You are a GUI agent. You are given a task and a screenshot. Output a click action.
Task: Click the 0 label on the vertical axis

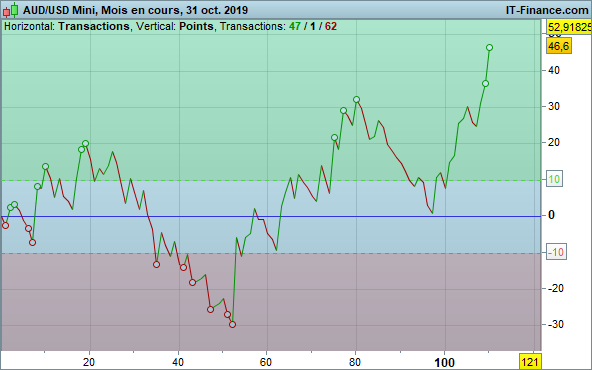coord(551,215)
